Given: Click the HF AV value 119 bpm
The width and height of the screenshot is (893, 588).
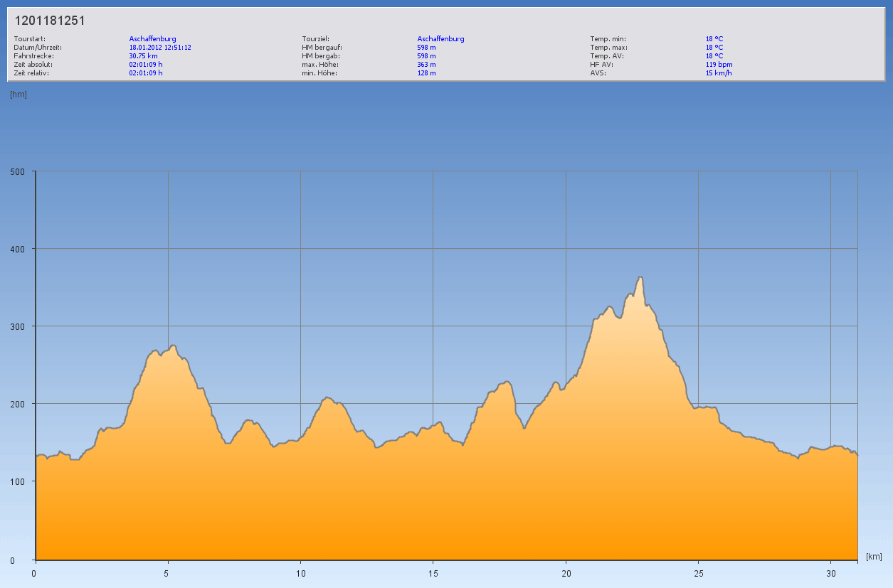Looking at the screenshot, I should click(x=719, y=65).
